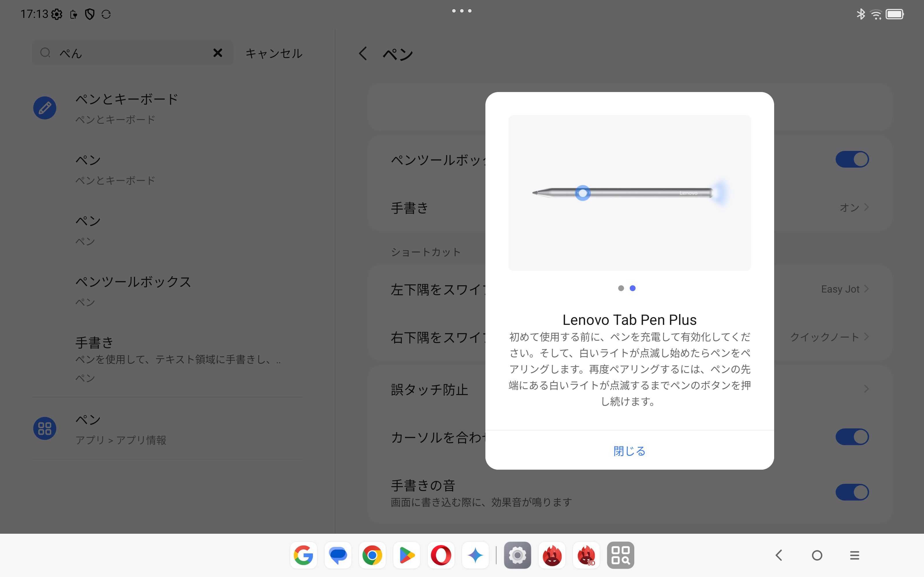
Task: Select the ペンツールボックス search result
Action: click(x=133, y=290)
